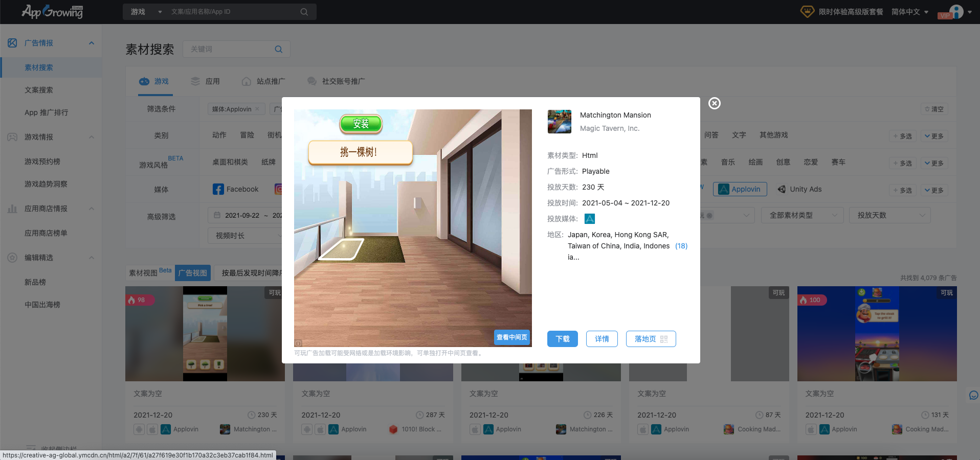Open the Cooking Madness card with heat 100
Image resolution: width=980 pixels, height=460 pixels.
pos(877,334)
